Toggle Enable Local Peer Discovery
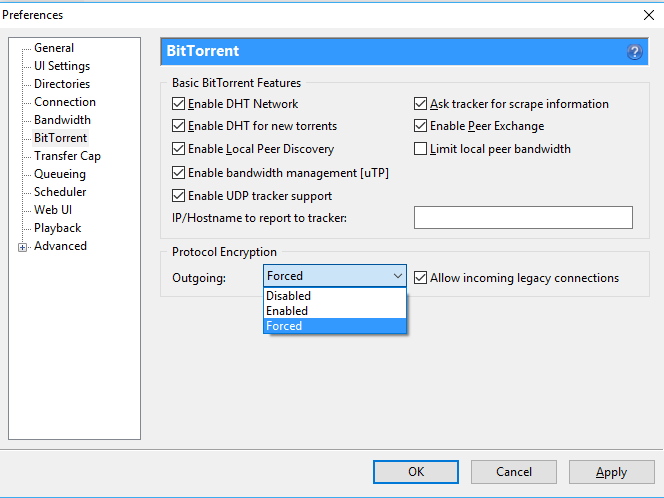 click(178, 149)
